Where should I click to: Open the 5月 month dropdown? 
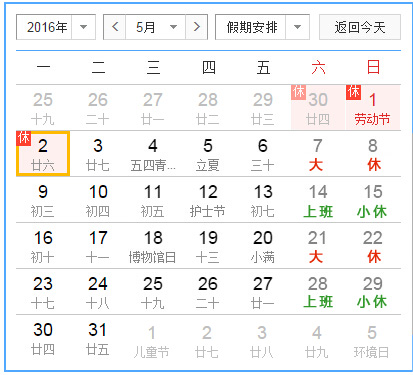pos(155,27)
